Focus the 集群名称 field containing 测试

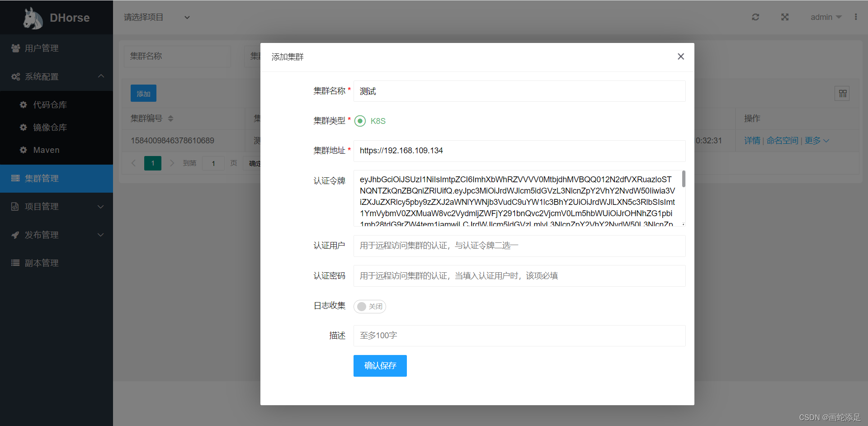(519, 91)
